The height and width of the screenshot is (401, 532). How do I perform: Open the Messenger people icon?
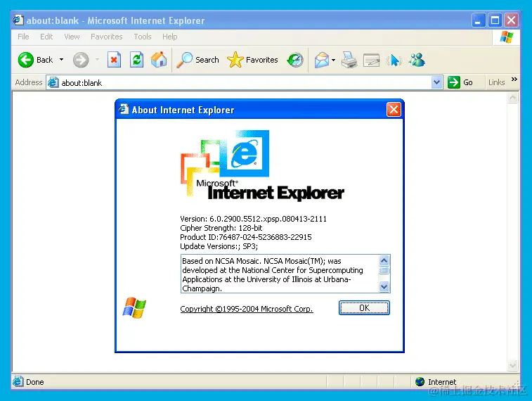417,60
